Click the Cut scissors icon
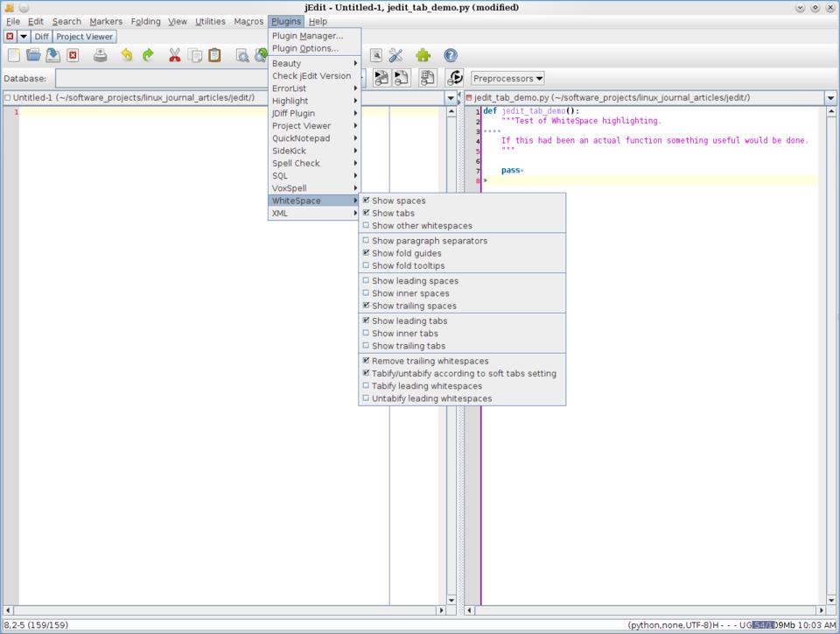 click(175, 55)
